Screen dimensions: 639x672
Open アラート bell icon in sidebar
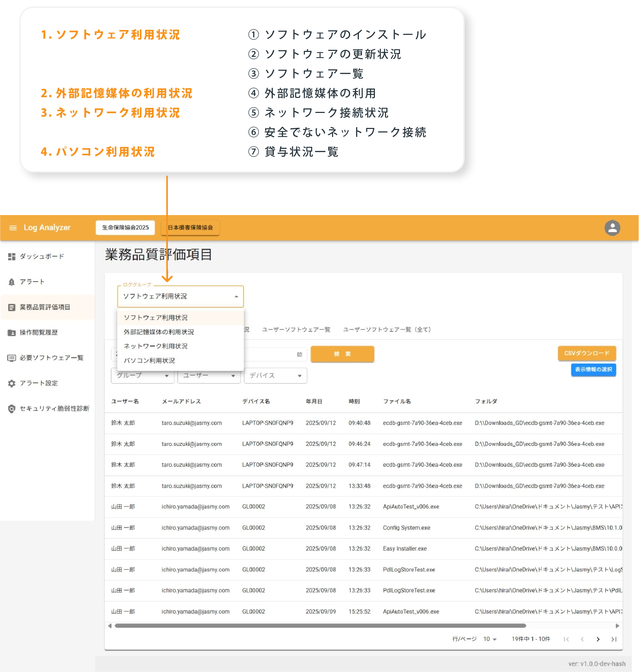[x=12, y=282]
